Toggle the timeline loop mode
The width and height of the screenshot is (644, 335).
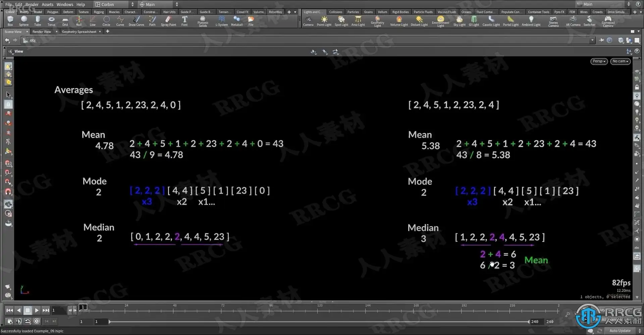click(x=28, y=321)
